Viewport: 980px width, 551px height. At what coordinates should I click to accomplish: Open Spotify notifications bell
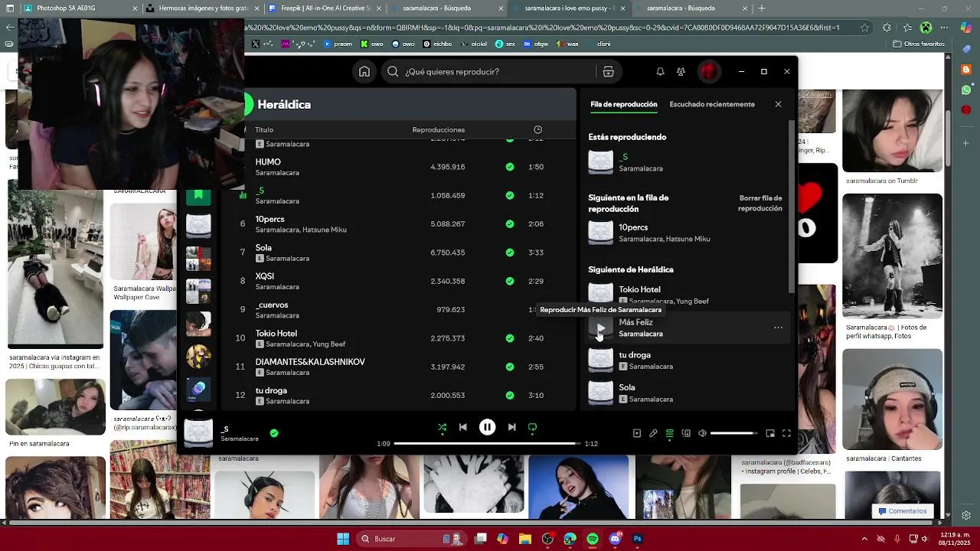[660, 71]
